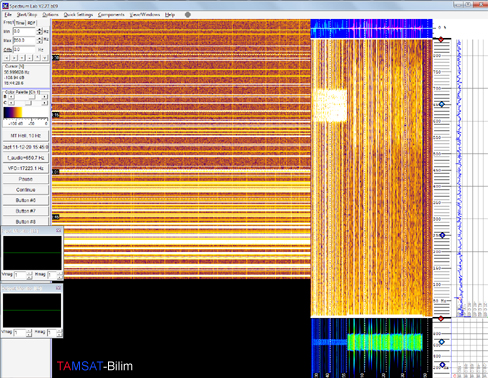
Task: Click the Continue button
Action: click(26, 190)
